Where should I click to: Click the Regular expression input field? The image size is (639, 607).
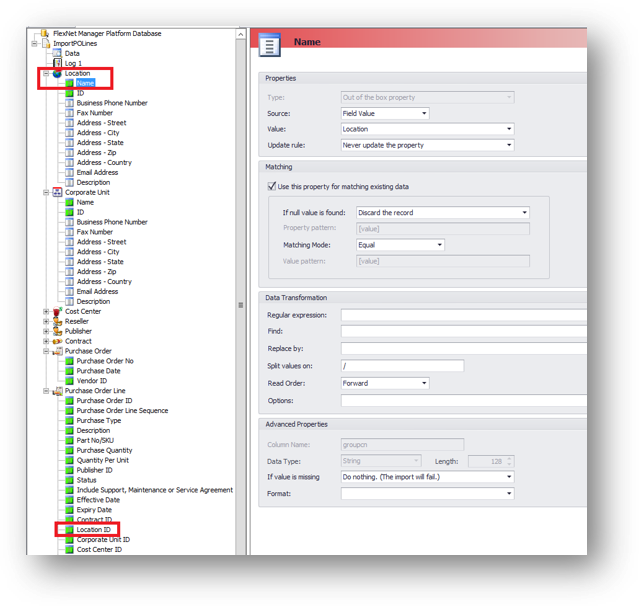464,315
